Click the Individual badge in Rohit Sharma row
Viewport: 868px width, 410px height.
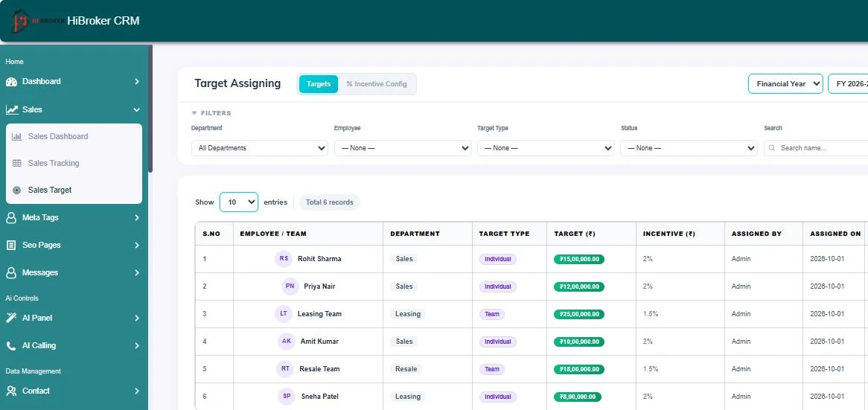pos(498,259)
